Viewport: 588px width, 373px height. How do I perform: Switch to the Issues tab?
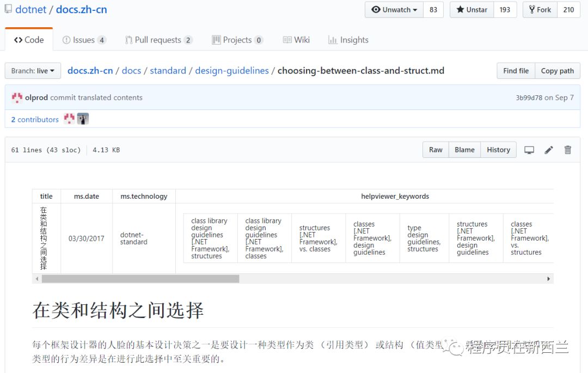(x=84, y=40)
